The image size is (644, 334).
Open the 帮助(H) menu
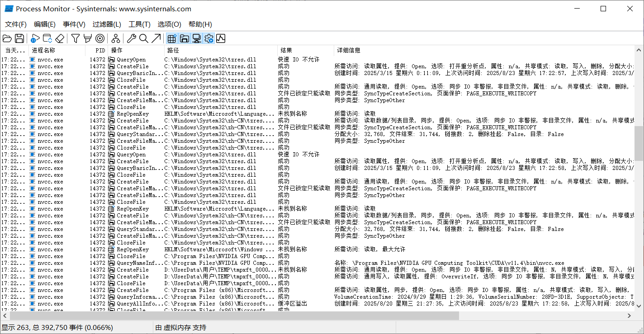point(200,24)
